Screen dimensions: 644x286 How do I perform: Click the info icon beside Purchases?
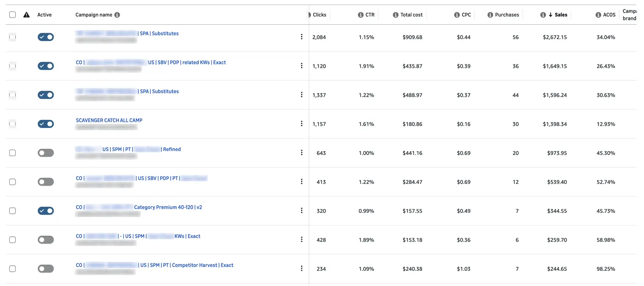[490, 15]
